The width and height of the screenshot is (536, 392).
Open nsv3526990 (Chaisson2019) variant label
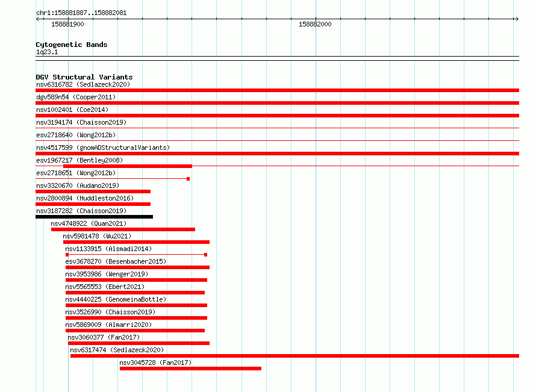pos(110,312)
